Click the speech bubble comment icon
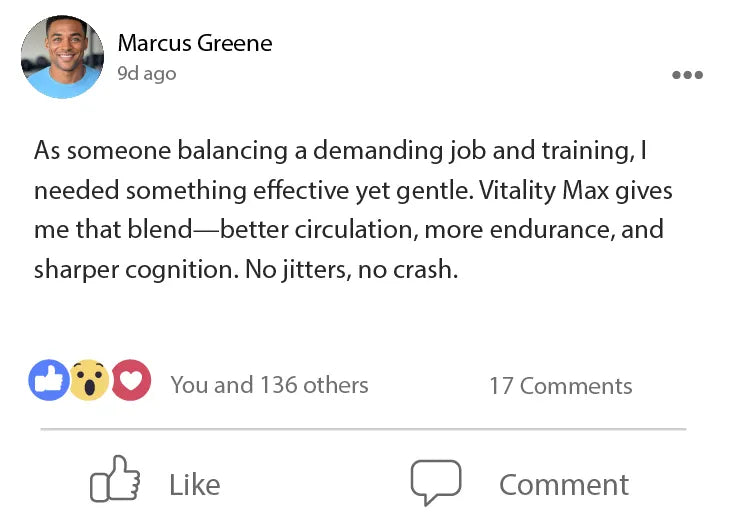 tap(436, 483)
